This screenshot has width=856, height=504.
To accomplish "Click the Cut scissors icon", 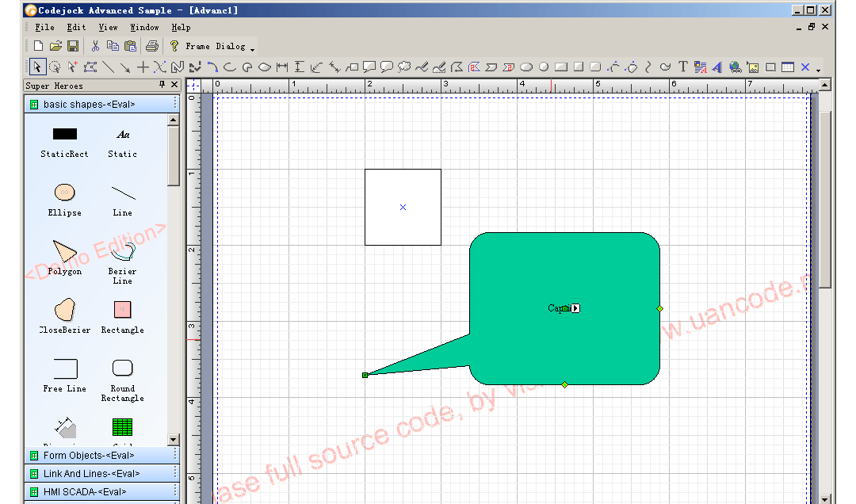I will tap(96, 47).
